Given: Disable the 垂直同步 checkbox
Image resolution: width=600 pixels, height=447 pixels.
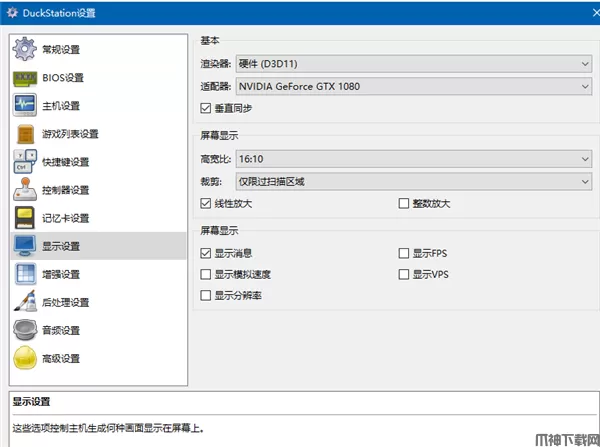Looking at the screenshot, I should (x=206, y=107).
